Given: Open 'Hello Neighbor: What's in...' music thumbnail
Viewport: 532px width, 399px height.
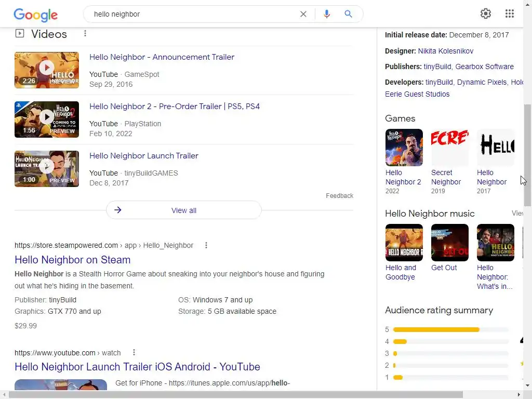Looking at the screenshot, I should click(496, 243).
